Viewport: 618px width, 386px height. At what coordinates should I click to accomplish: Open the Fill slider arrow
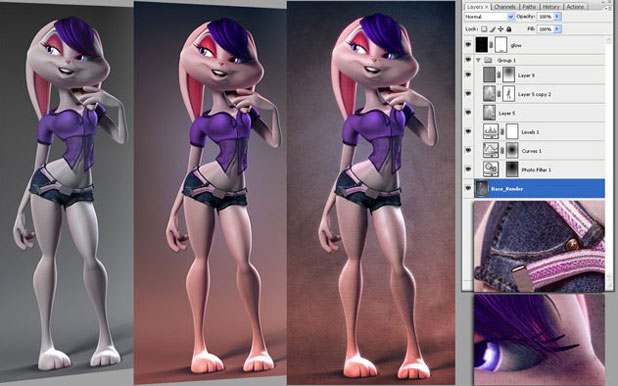pyautogui.click(x=557, y=29)
